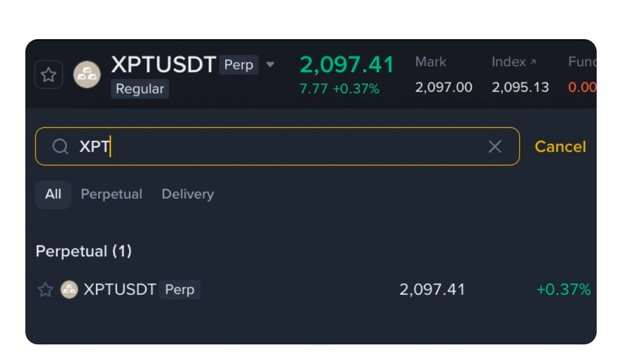Toggle the favorite star in the header
The image size is (622, 364).
coord(49,74)
